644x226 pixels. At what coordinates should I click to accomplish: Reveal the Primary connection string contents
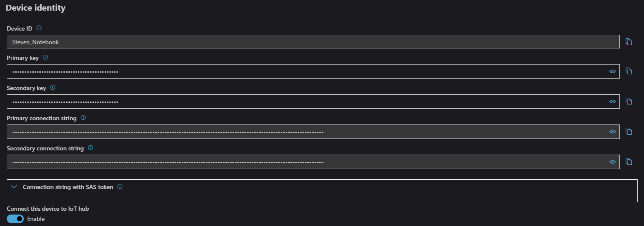tap(613, 132)
